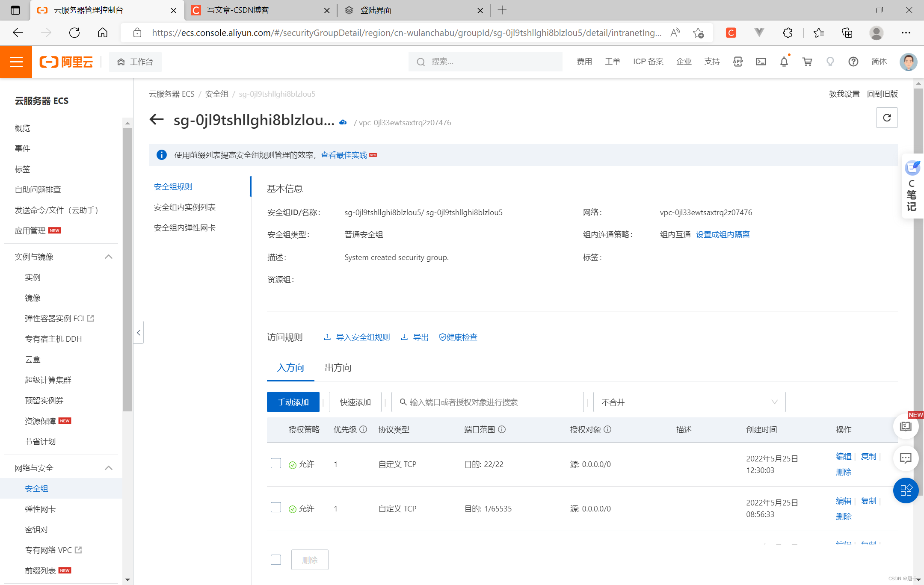Tick the select-all checkbox beside delete button
Image resolution: width=924 pixels, height=585 pixels.
click(x=276, y=560)
